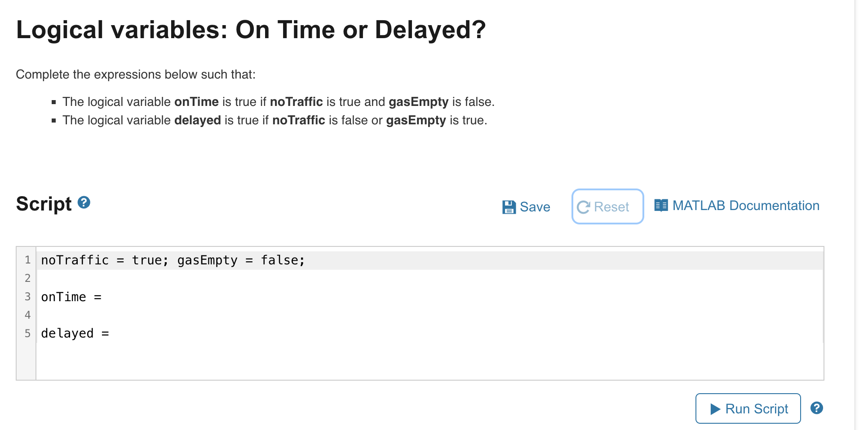The width and height of the screenshot is (868, 430).
Task: Click the Reset button above the editor
Action: click(607, 206)
